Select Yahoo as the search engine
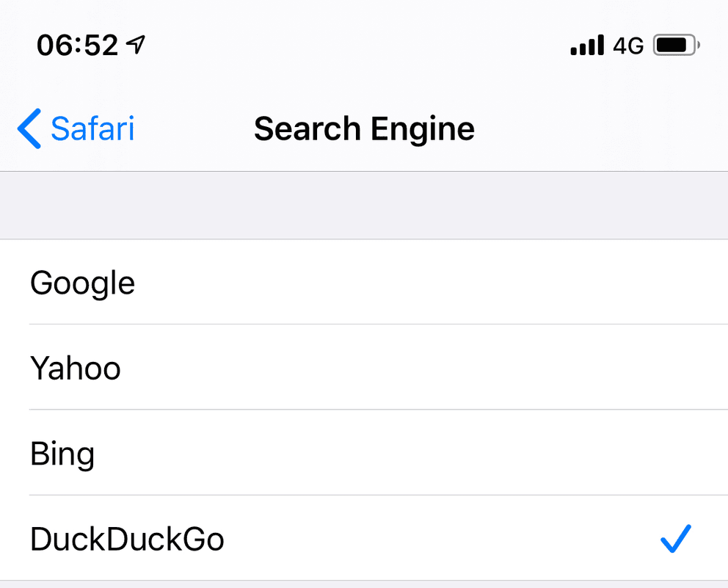The width and height of the screenshot is (728, 588). pyautogui.click(x=76, y=368)
